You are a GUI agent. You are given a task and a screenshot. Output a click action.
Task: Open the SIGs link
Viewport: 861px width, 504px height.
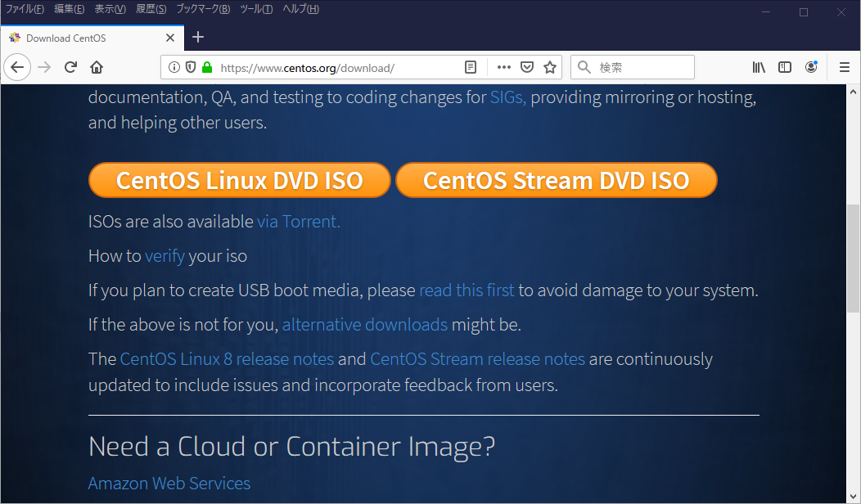(508, 97)
